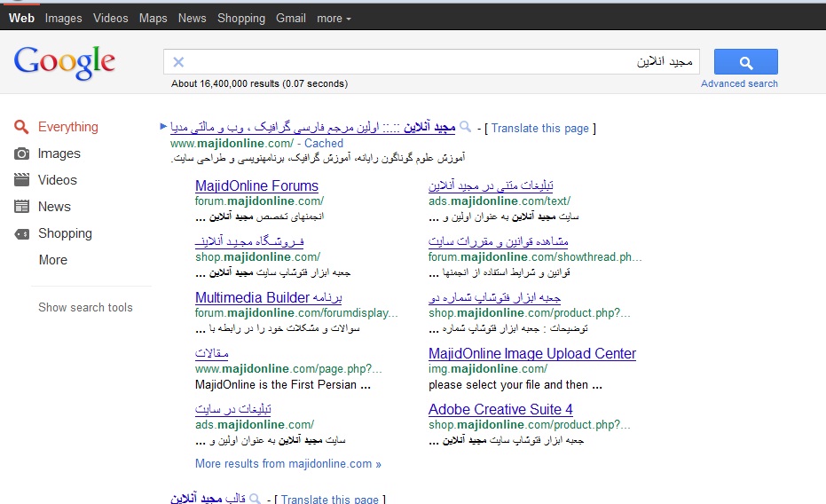Open MajidOnline Image Upload Center link

click(x=532, y=353)
